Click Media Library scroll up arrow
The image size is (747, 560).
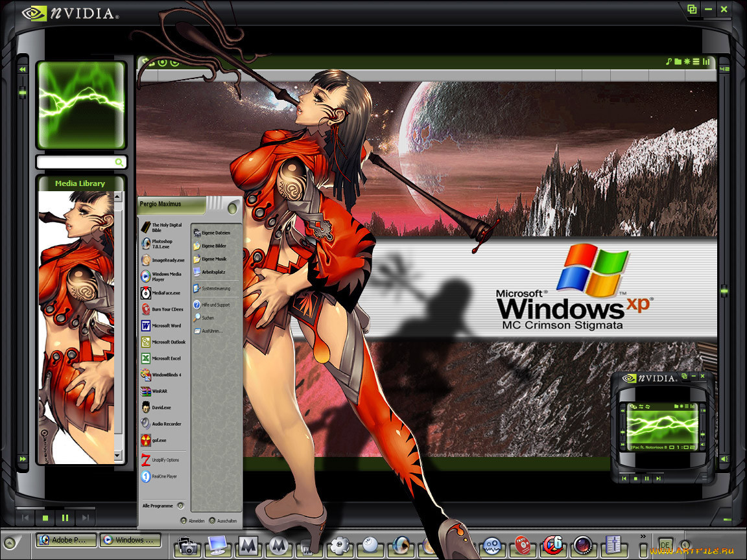[117, 196]
